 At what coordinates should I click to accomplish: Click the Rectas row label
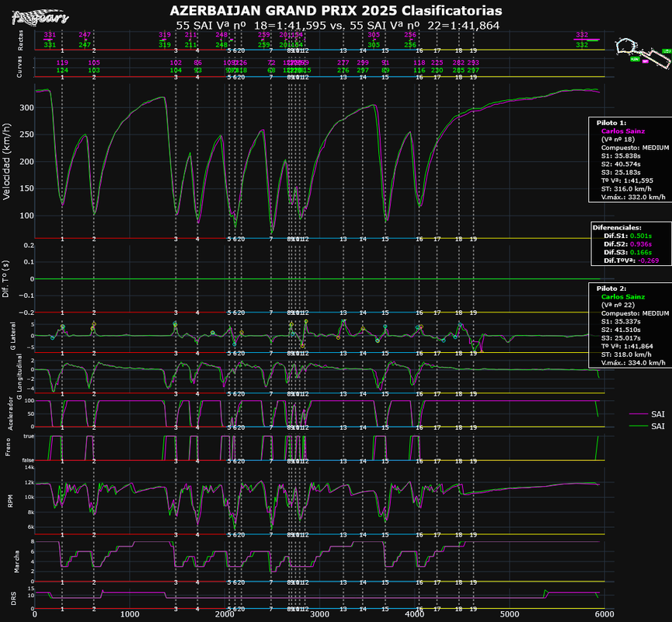click(20, 40)
